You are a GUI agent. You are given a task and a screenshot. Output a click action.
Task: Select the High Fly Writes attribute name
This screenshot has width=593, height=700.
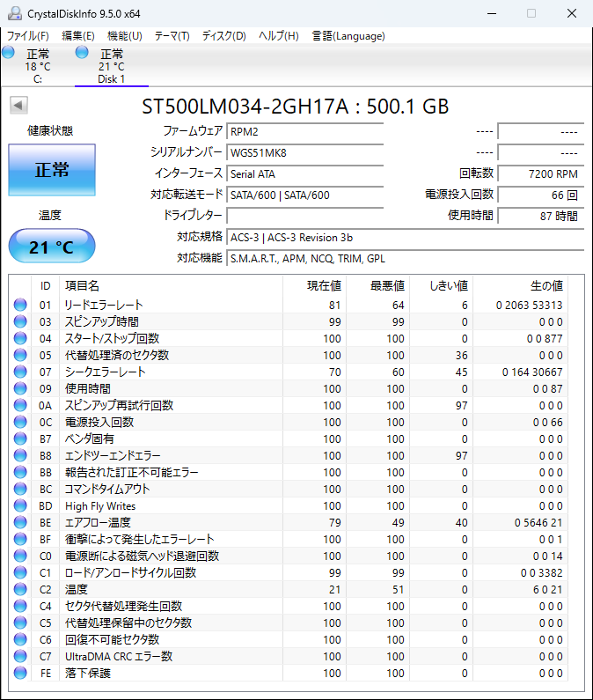click(100, 505)
